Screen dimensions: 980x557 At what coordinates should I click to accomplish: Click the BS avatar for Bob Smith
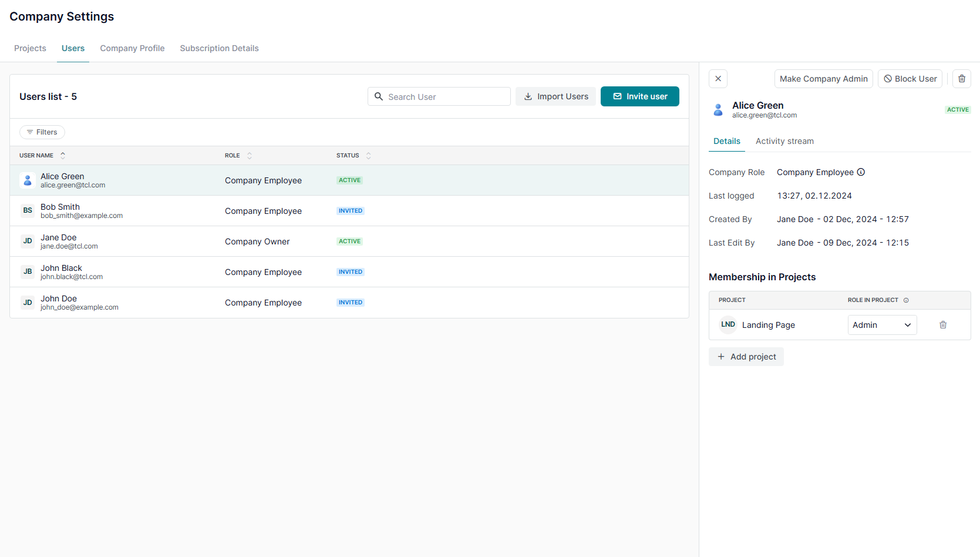[x=28, y=210]
